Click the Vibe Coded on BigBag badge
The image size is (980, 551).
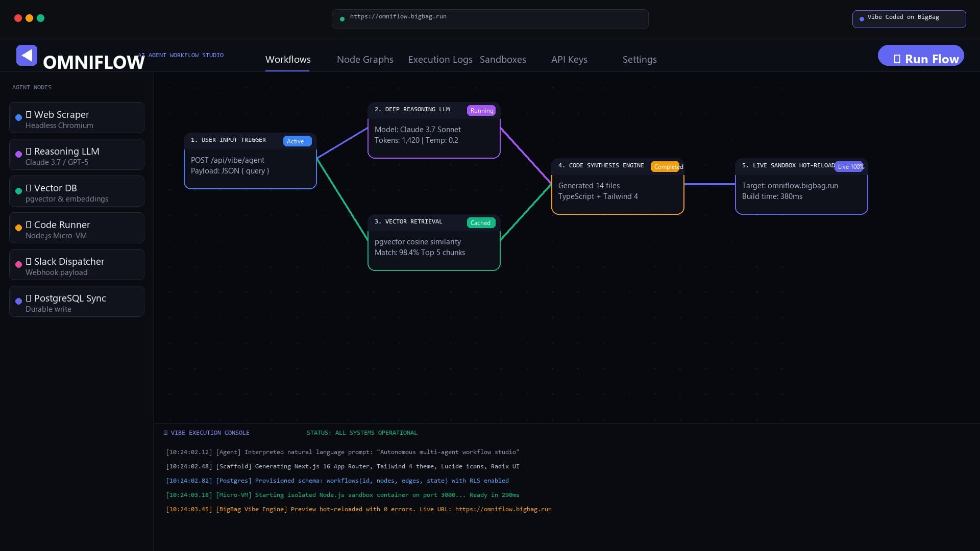[x=909, y=19]
